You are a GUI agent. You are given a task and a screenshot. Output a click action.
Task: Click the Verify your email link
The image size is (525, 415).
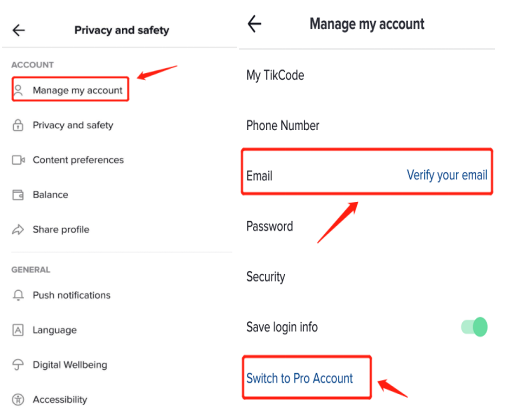coord(447,175)
